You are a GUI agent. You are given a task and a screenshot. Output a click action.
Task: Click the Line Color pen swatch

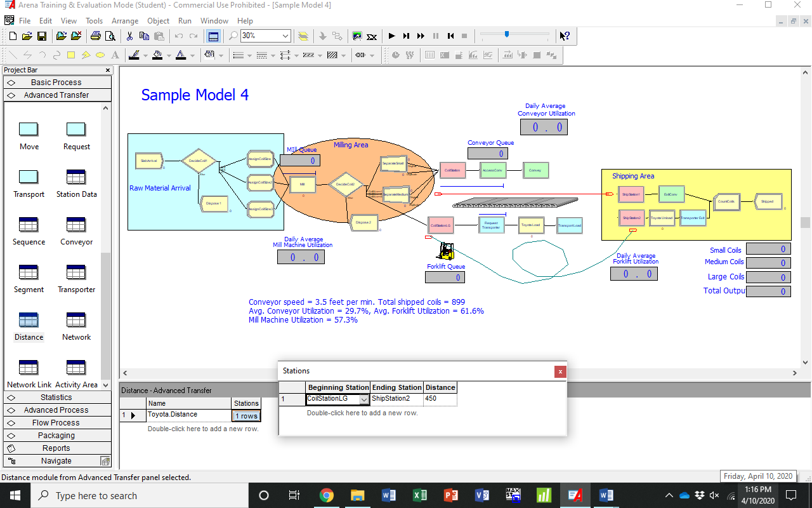134,55
